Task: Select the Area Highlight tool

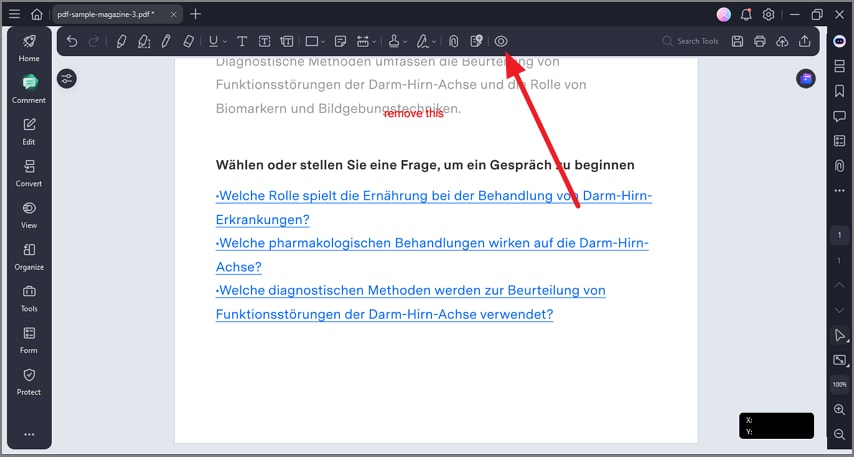Action: [144, 41]
